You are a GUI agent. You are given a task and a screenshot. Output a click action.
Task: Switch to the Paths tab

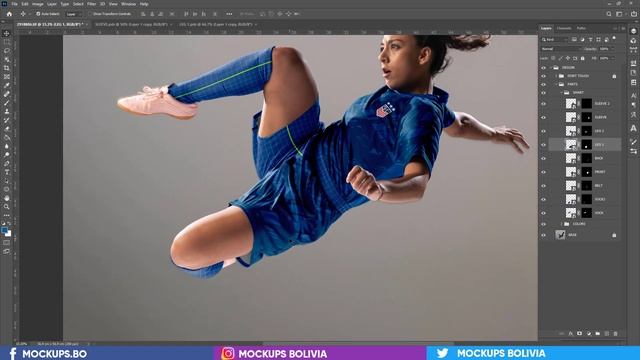[581, 28]
